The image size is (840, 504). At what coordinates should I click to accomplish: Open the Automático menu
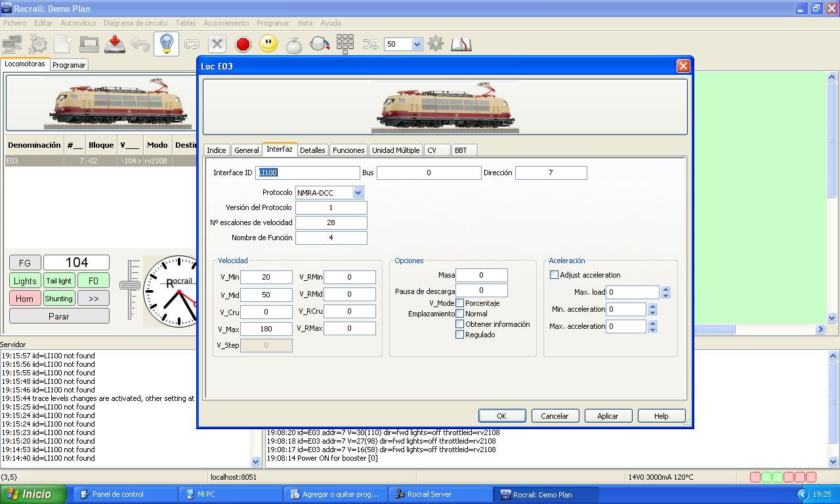[x=78, y=23]
